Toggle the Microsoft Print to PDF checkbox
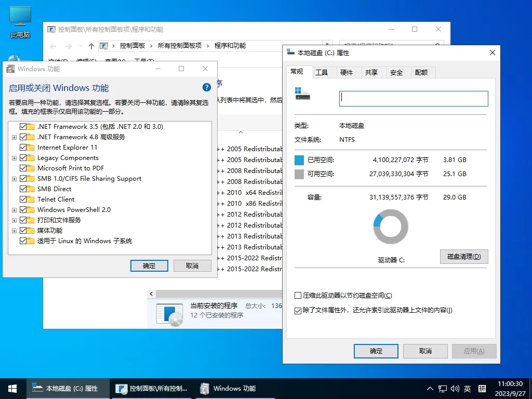The width and height of the screenshot is (532, 399). click(23, 168)
